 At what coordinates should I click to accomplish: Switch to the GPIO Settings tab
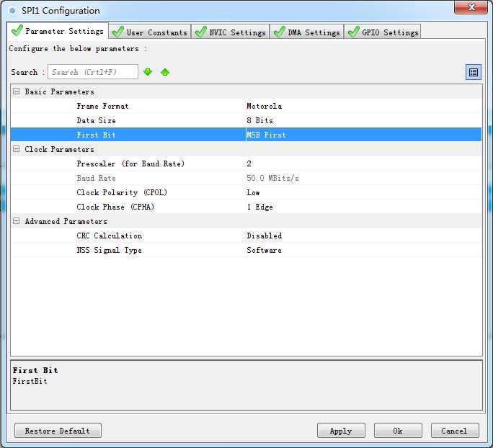pos(383,32)
